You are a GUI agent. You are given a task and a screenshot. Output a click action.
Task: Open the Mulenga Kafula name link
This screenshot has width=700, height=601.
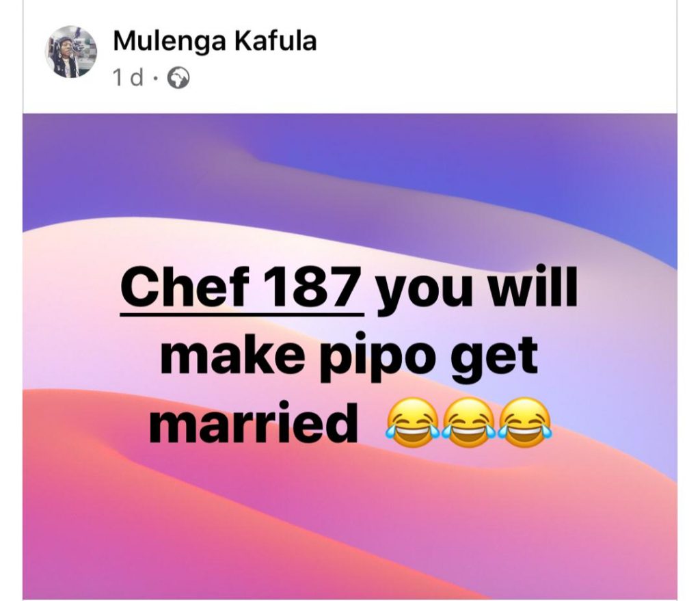click(215, 42)
